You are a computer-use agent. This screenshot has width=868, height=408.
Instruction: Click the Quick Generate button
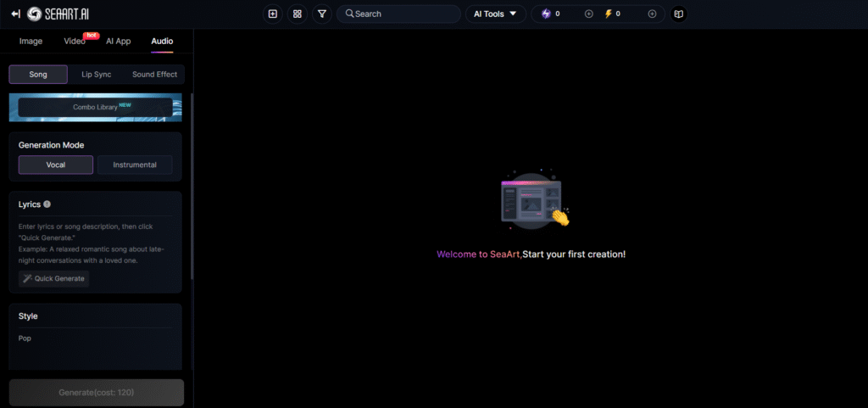[x=54, y=278]
